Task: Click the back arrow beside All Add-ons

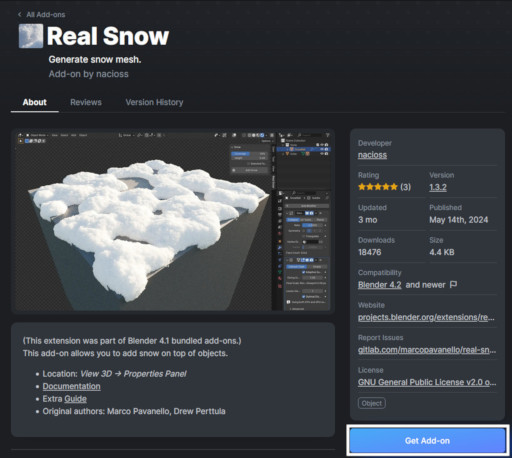Action: [x=20, y=15]
